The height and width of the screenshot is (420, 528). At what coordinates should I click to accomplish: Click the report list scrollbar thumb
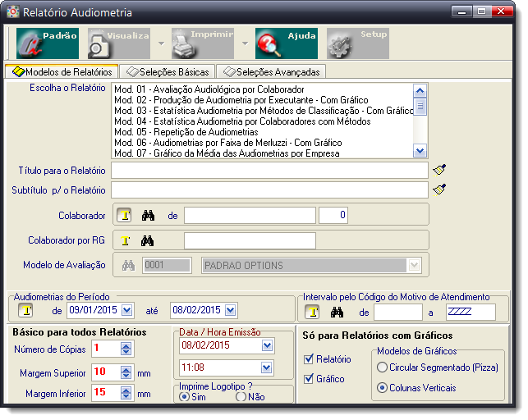coord(420,107)
